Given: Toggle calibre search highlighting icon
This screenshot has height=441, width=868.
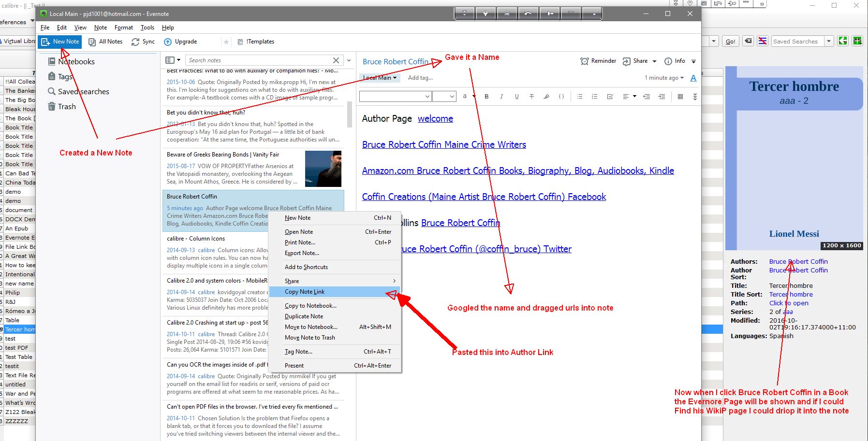Looking at the screenshot, I should point(763,41).
